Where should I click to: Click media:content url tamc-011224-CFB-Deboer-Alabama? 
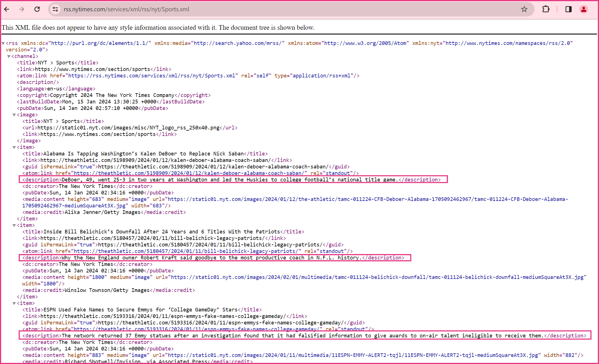pyautogui.click(x=295, y=202)
